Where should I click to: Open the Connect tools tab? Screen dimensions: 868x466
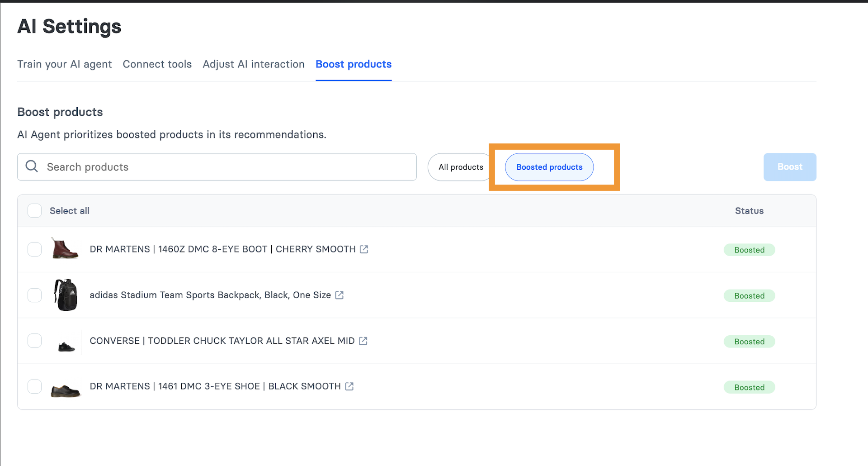157,64
